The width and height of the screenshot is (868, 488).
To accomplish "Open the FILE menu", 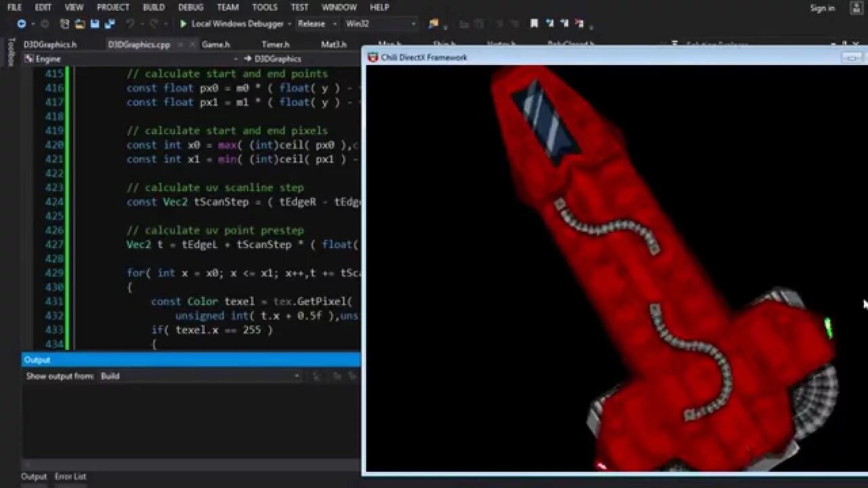I will 14,7.
